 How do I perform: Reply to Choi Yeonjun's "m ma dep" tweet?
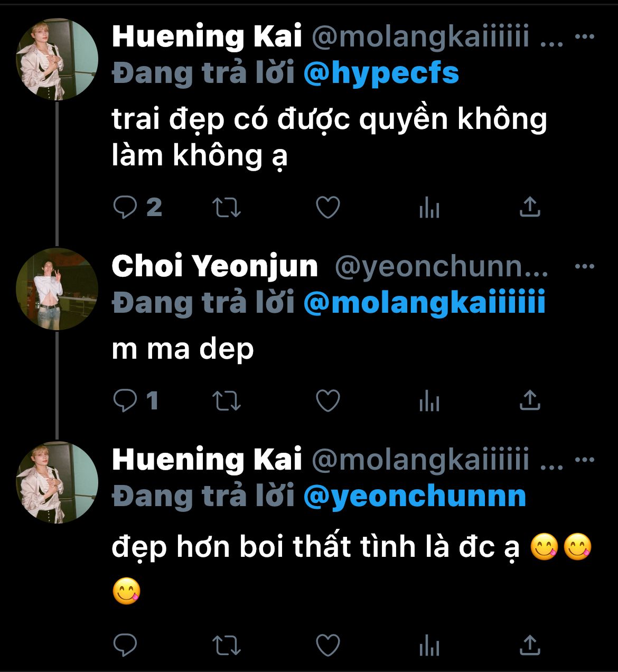(x=126, y=401)
